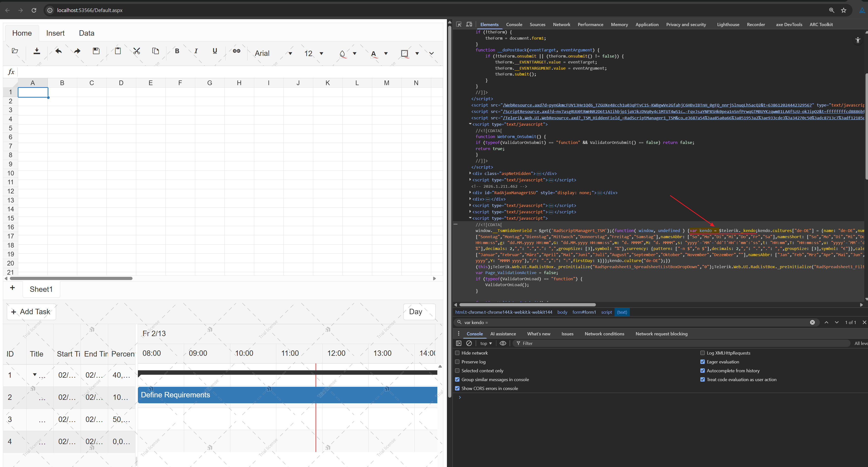Uncheck Eager evaluation checkbox
Image resolution: width=868 pixels, height=467 pixels.
pyautogui.click(x=703, y=362)
